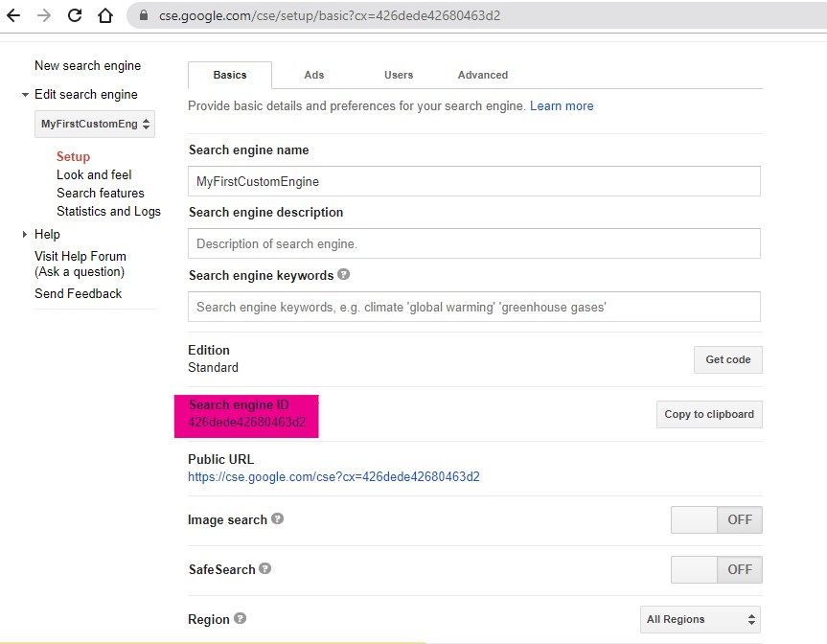Open the Advanced tab
Viewport: 827px width, 644px height.
pos(482,75)
